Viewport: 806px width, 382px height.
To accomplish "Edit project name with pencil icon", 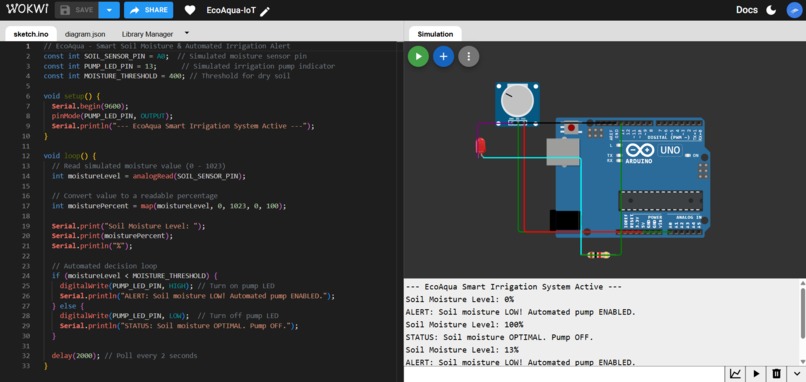I will (x=265, y=11).
